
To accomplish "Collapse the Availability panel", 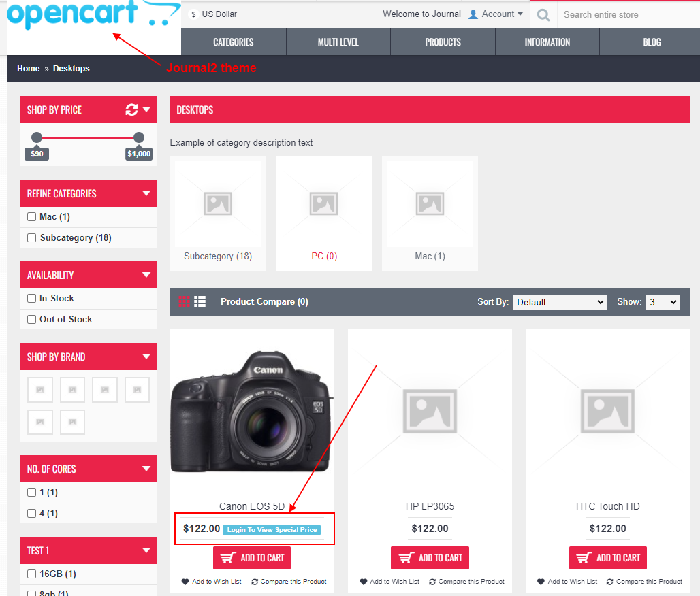I will point(146,275).
